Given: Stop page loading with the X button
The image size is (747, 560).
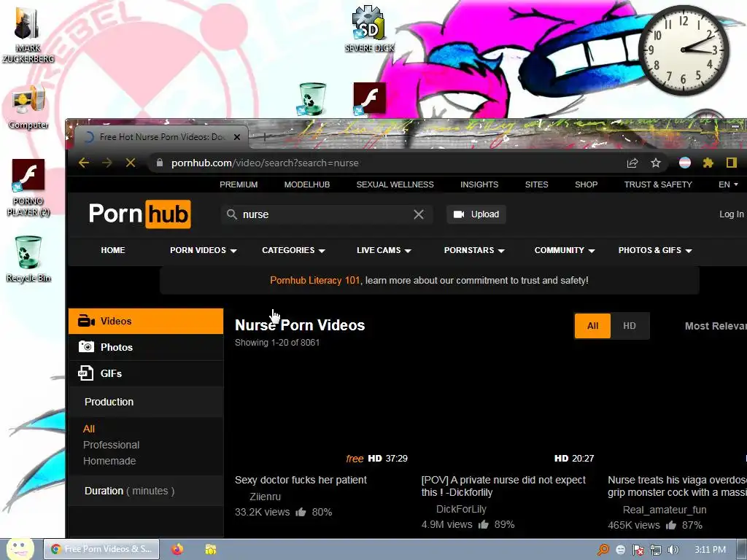Looking at the screenshot, I should point(131,163).
